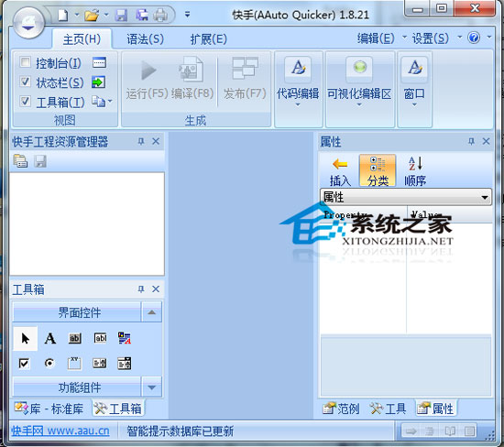This screenshot has height=447, width=504.
Task: Click the copy pages icon beside 工具箱
Action: [x=98, y=102]
